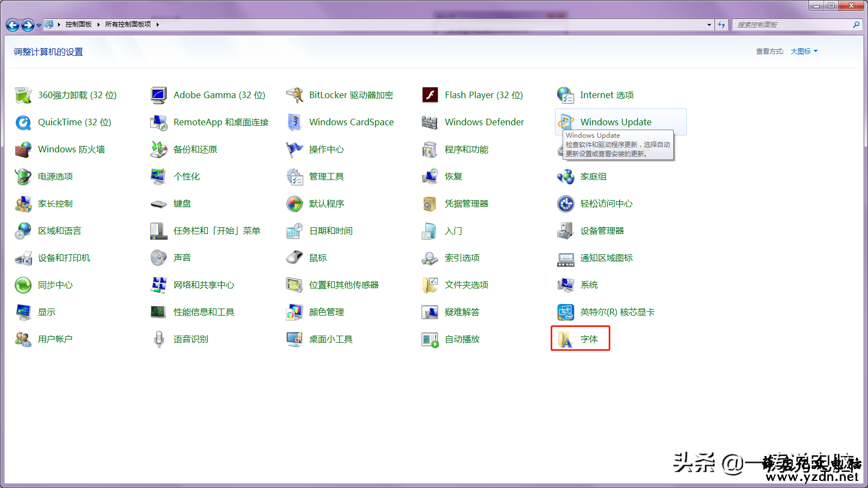Image resolution: width=868 pixels, height=488 pixels.
Task: Click the 字体 fonts folder icon
Action: (566, 339)
